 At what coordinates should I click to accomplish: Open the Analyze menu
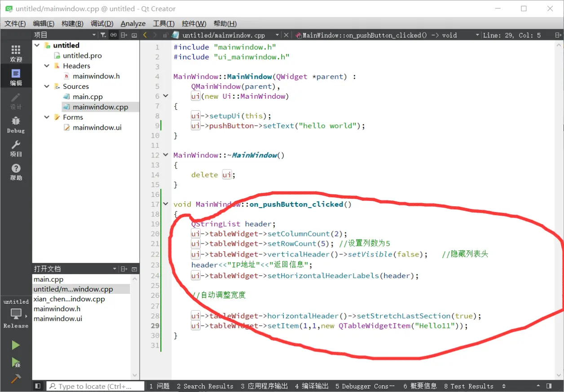[133, 24]
